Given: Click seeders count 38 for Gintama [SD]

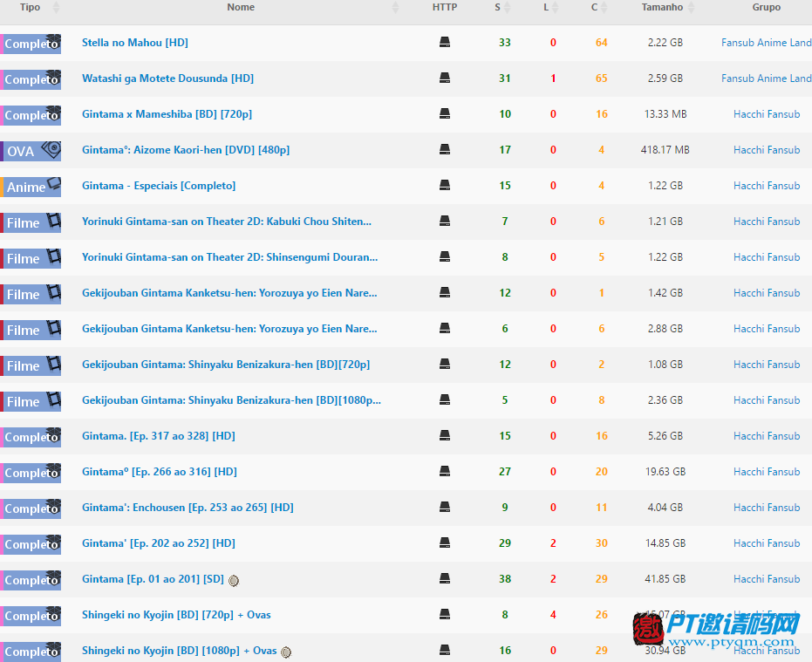Looking at the screenshot, I should 505,578.
